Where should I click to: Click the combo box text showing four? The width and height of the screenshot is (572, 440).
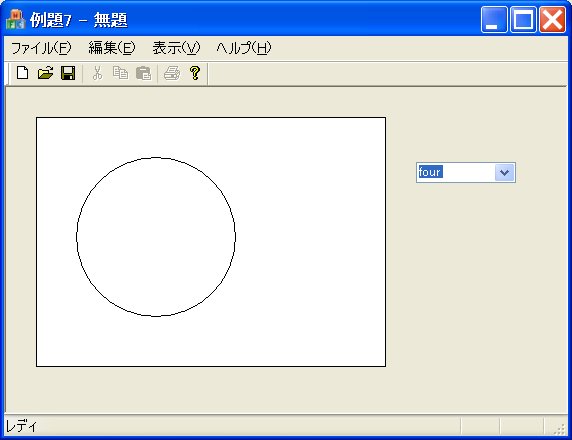tap(430, 172)
